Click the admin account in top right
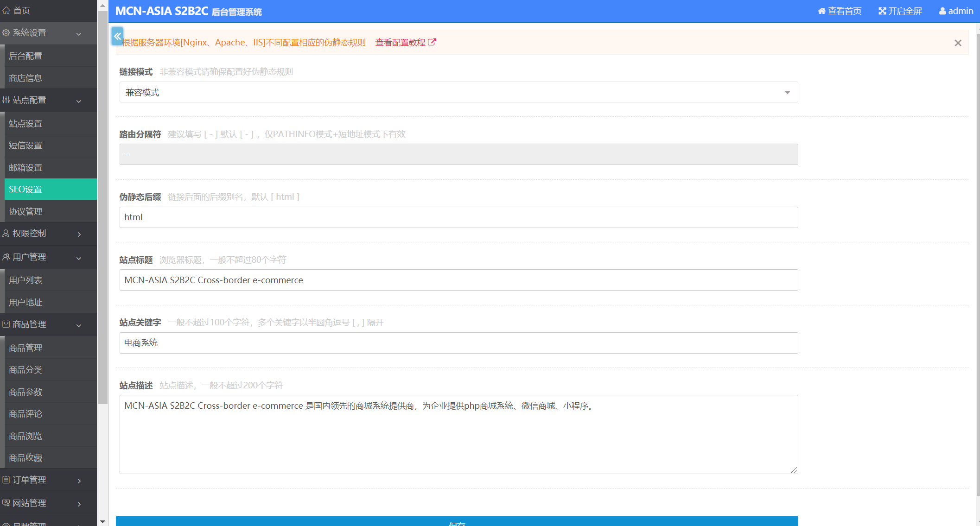The image size is (980, 526). (955, 11)
